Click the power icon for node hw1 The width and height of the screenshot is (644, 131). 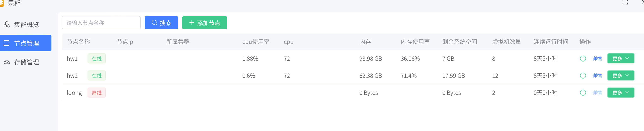(x=583, y=58)
